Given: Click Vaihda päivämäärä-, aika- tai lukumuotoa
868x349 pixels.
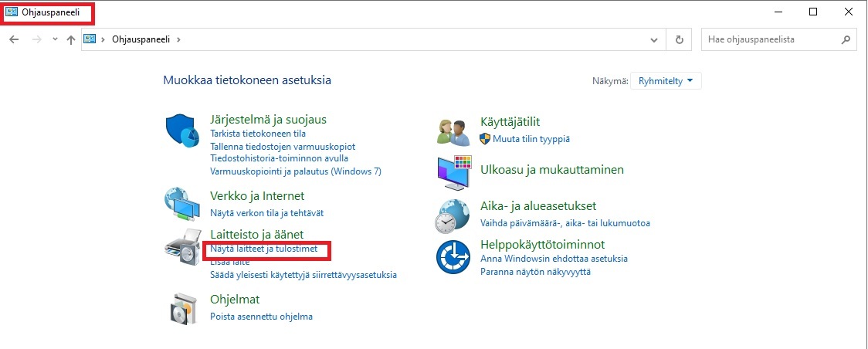Looking at the screenshot, I should tap(565, 223).
